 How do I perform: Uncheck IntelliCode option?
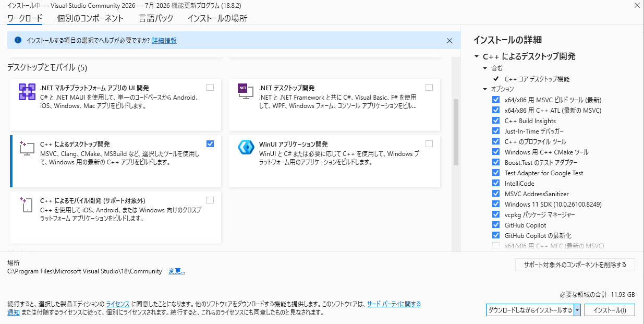(x=496, y=183)
